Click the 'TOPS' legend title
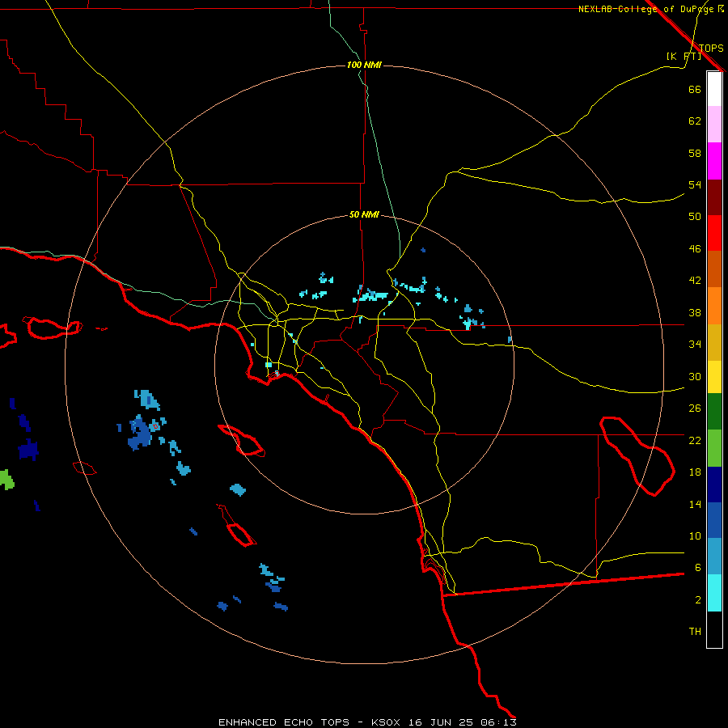The height and width of the screenshot is (728, 728). tap(711, 49)
